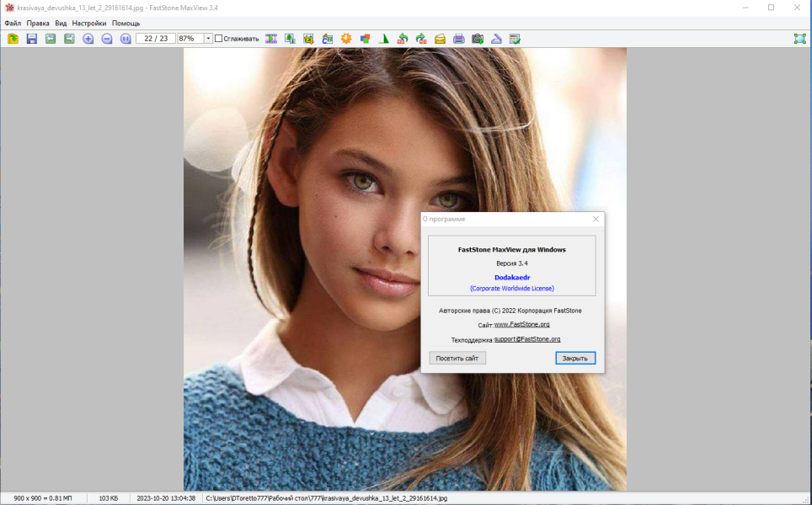Open the crop tool icon
Screen dimensions: 812x505
308,39
